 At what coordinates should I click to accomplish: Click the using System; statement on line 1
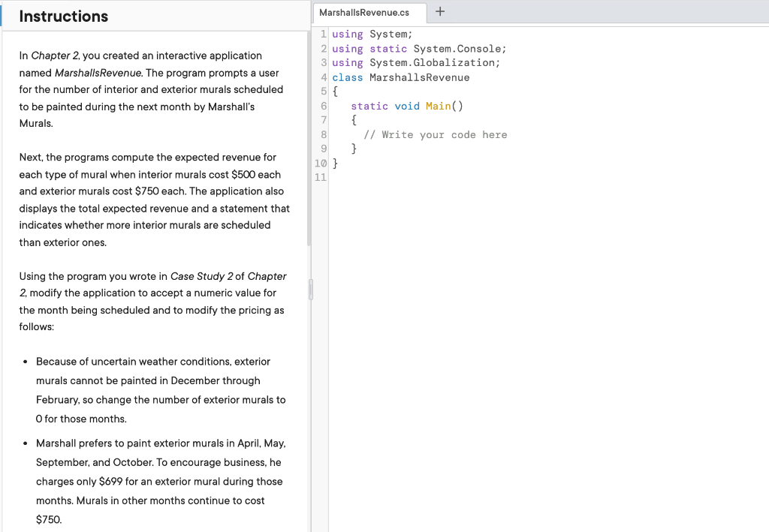tap(371, 34)
